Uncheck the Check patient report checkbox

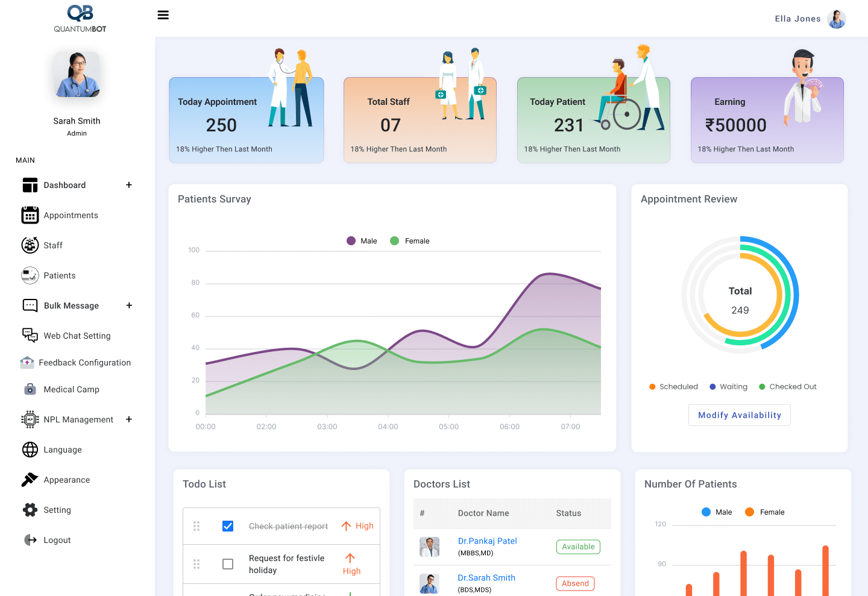(228, 526)
